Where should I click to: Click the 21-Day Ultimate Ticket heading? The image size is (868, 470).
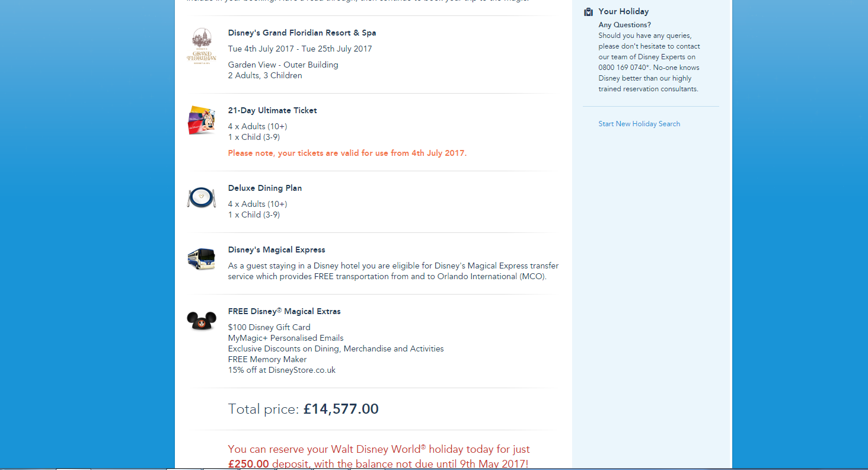273,111
